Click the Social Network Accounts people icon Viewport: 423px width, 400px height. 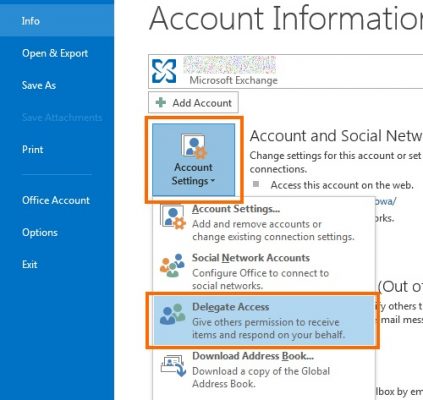point(172,265)
